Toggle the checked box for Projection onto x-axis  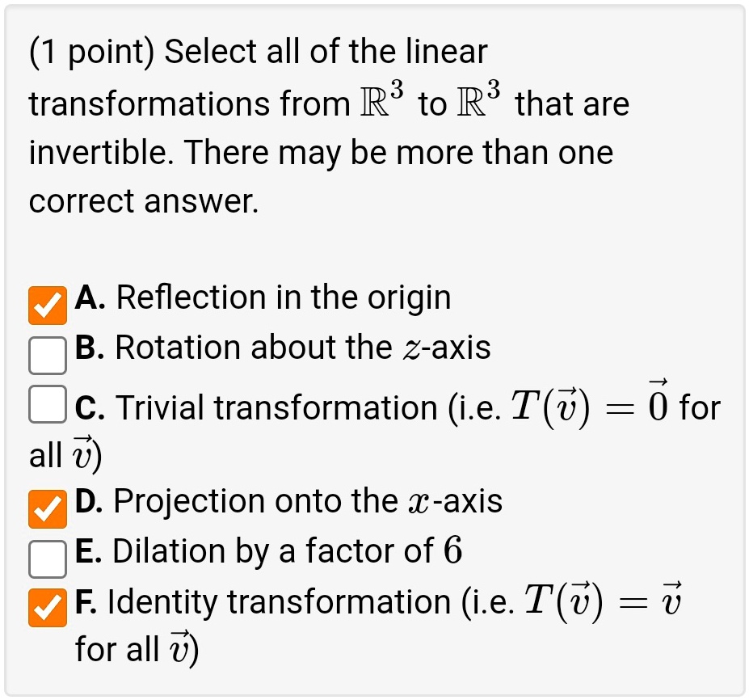(x=47, y=509)
